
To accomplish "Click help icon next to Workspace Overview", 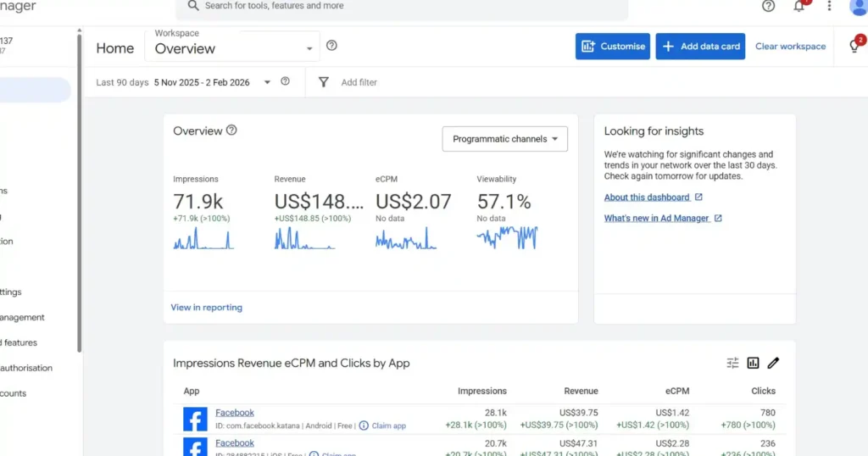I will coord(331,46).
